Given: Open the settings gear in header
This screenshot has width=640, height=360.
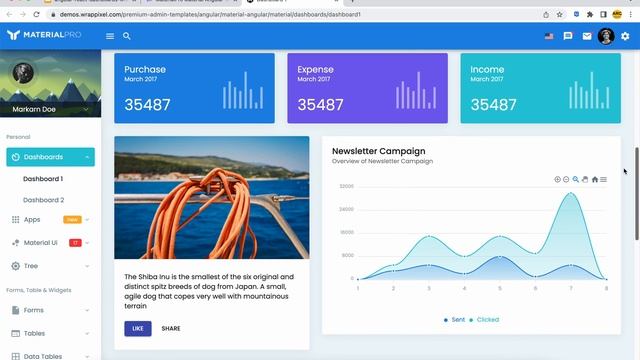Looking at the screenshot, I should pos(625,36).
